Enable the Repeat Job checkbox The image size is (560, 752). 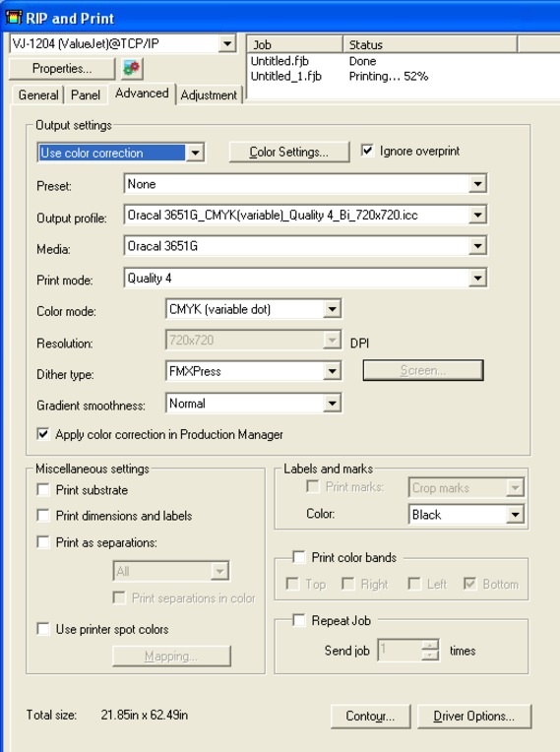click(x=298, y=620)
